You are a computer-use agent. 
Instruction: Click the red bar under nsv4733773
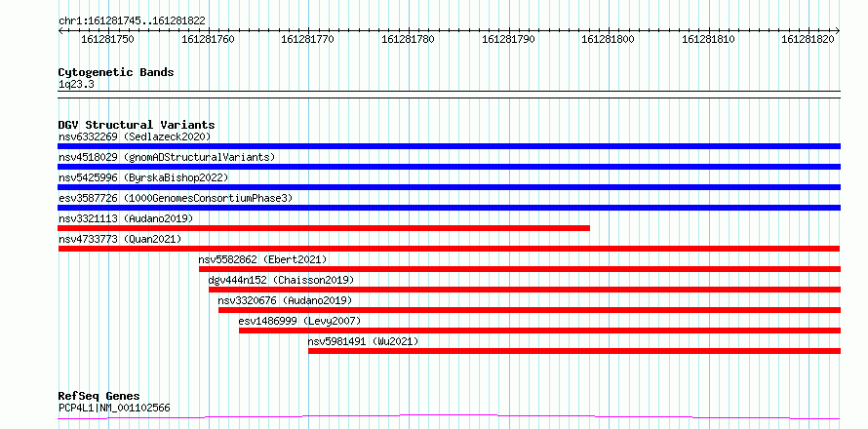tap(449, 249)
